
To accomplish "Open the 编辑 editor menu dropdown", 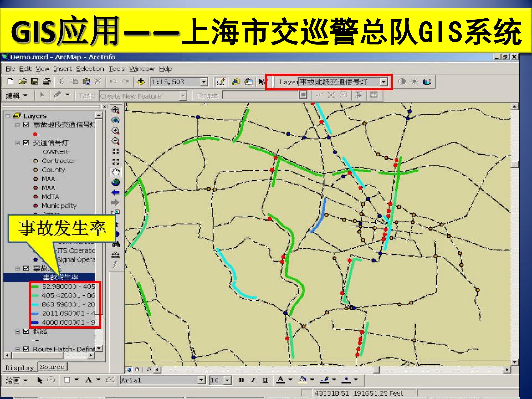I will click(16, 96).
